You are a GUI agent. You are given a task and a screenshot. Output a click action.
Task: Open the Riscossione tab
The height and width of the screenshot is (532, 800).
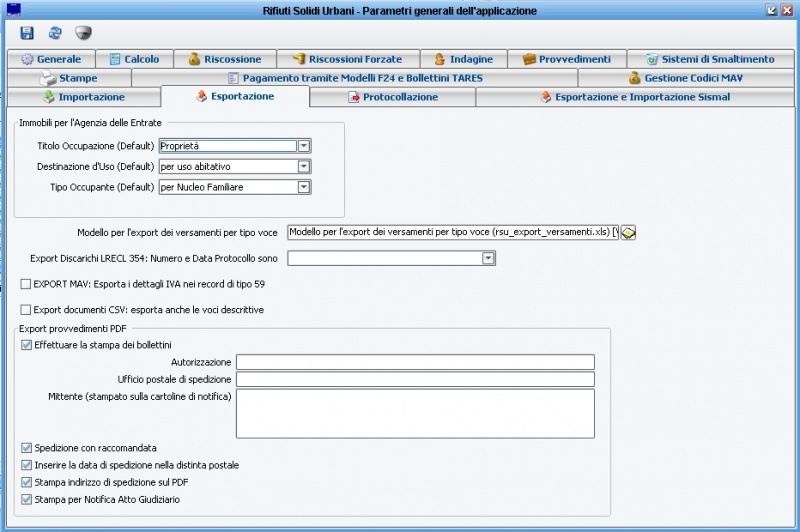tap(225, 59)
